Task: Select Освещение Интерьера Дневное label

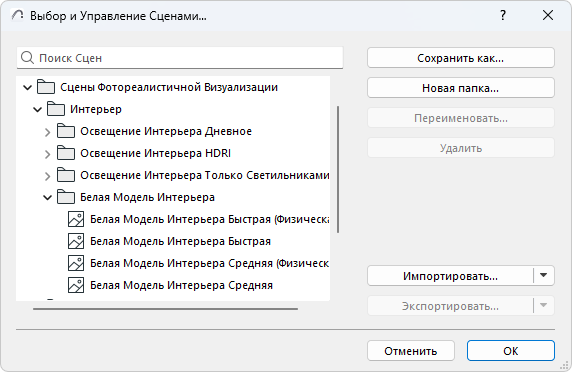Action: click(166, 131)
